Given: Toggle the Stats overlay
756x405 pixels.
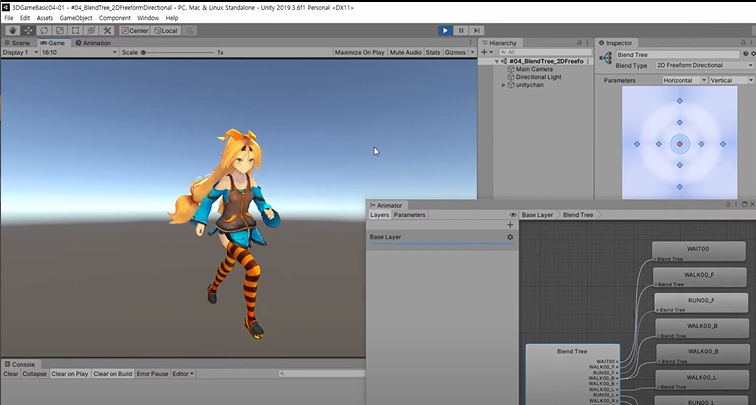Looking at the screenshot, I should (433, 52).
